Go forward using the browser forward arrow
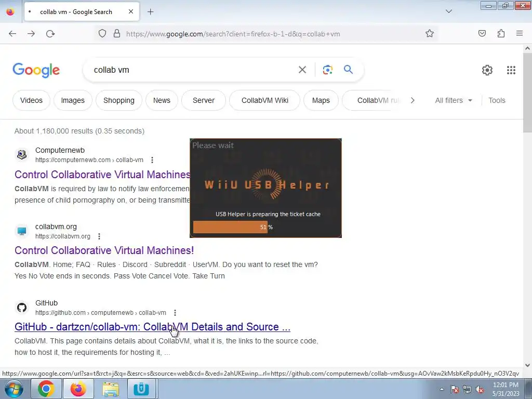The image size is (532, 399). [x=31, y=34]
